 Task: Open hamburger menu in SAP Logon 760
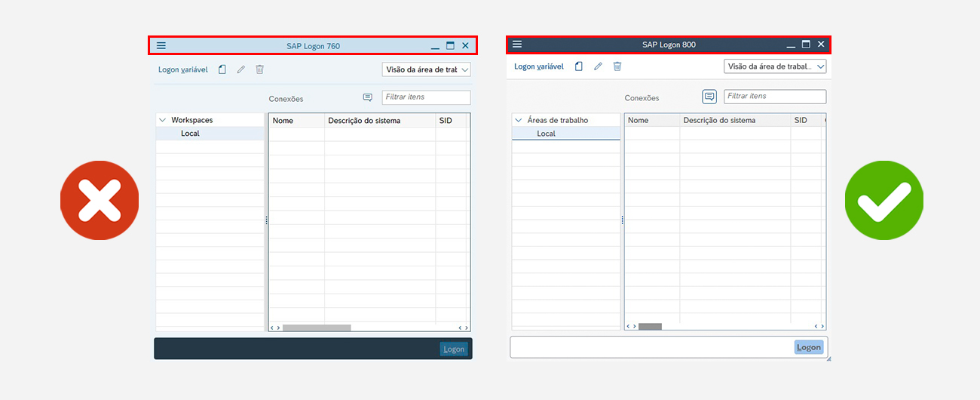pyautogui.click(x=161, y=46)
